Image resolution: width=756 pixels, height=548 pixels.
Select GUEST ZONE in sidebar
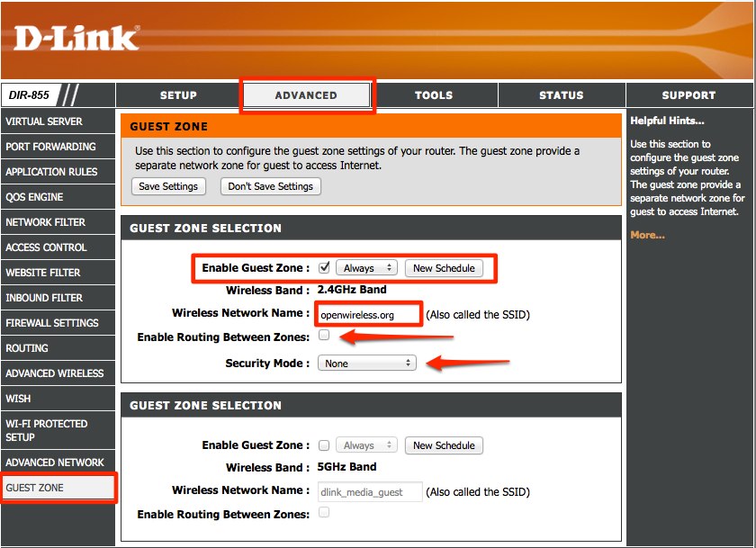pos(58,488)
